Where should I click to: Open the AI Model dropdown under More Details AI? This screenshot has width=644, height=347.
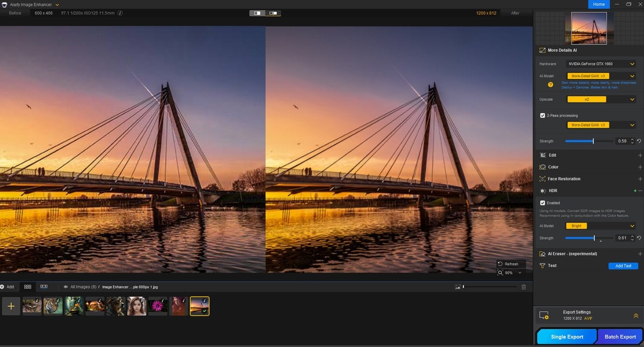coord(602,76)
